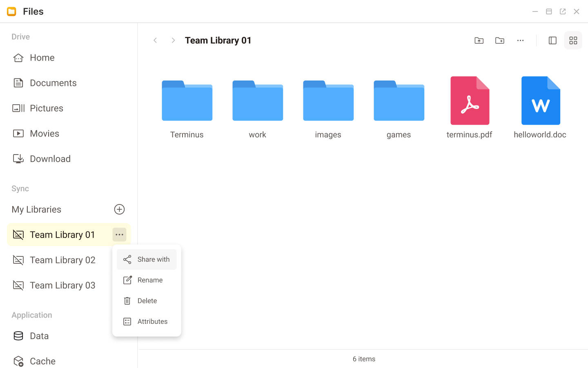Select the Terminus folder

point(187,108)
